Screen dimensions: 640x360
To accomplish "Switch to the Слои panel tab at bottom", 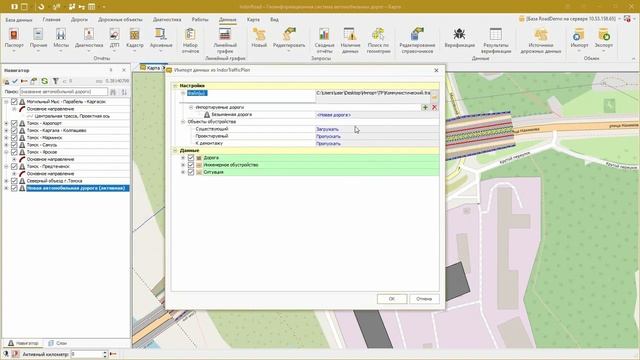I will (58, 343).
